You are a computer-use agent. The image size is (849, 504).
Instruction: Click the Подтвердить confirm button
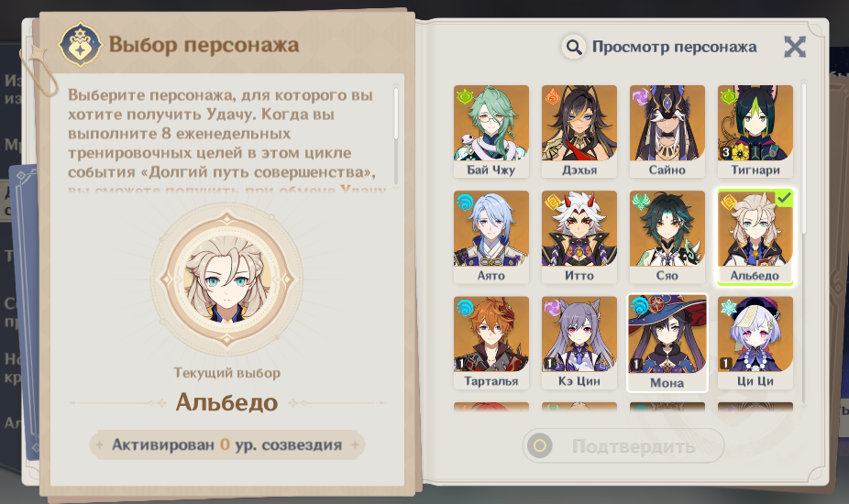click(x=623, y=445)
